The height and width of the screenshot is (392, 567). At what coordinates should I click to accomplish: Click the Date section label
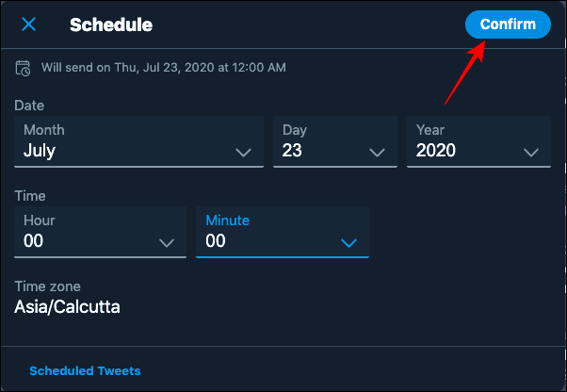click(x=29, y=106)
